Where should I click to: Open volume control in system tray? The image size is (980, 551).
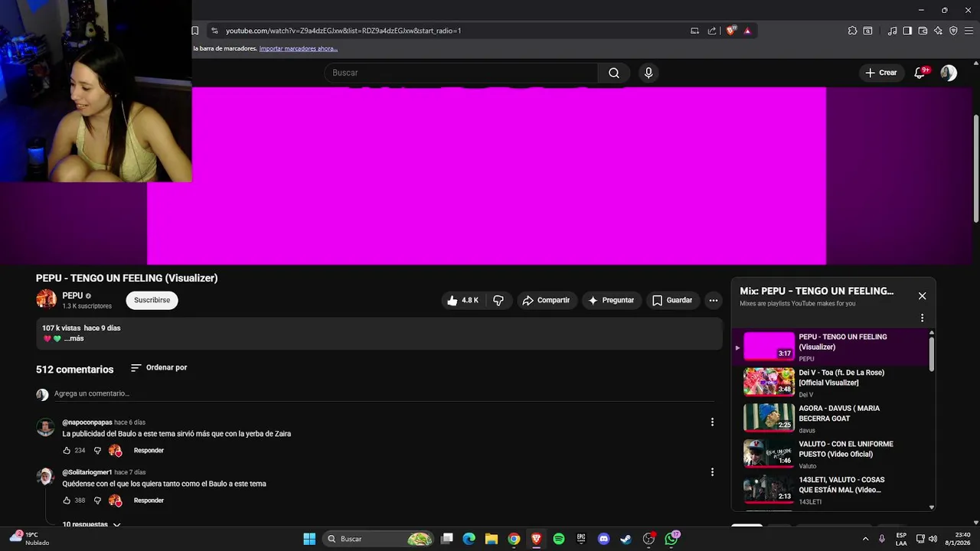click(x=933, y=539)
